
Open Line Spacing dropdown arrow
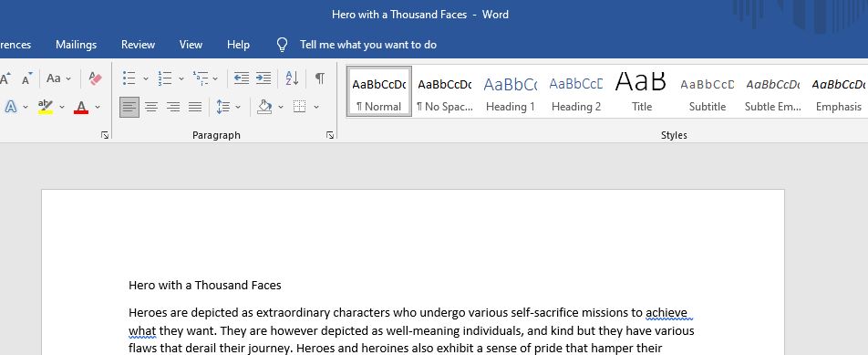(238, 107)
